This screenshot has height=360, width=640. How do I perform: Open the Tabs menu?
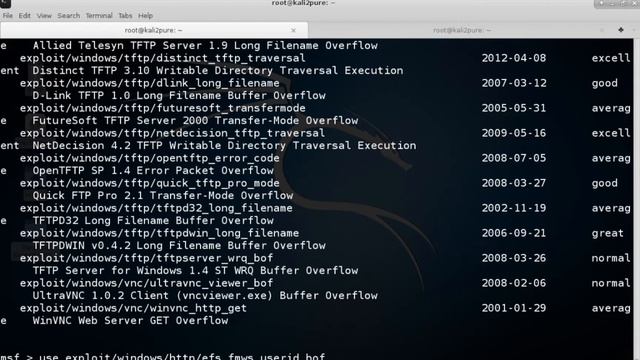tap(125, 16)
